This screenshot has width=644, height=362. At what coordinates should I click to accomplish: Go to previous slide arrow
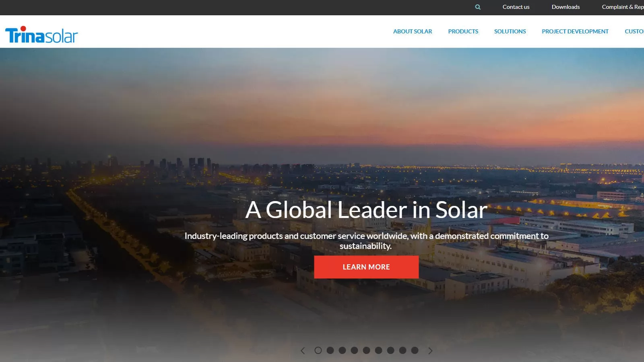coord(303,351)
